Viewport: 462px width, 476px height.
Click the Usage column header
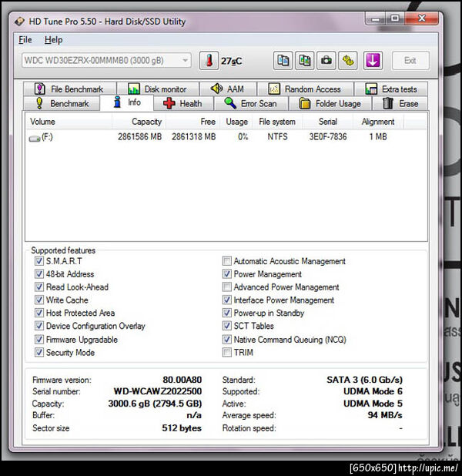pyautogui.click(x=236, y=122)
